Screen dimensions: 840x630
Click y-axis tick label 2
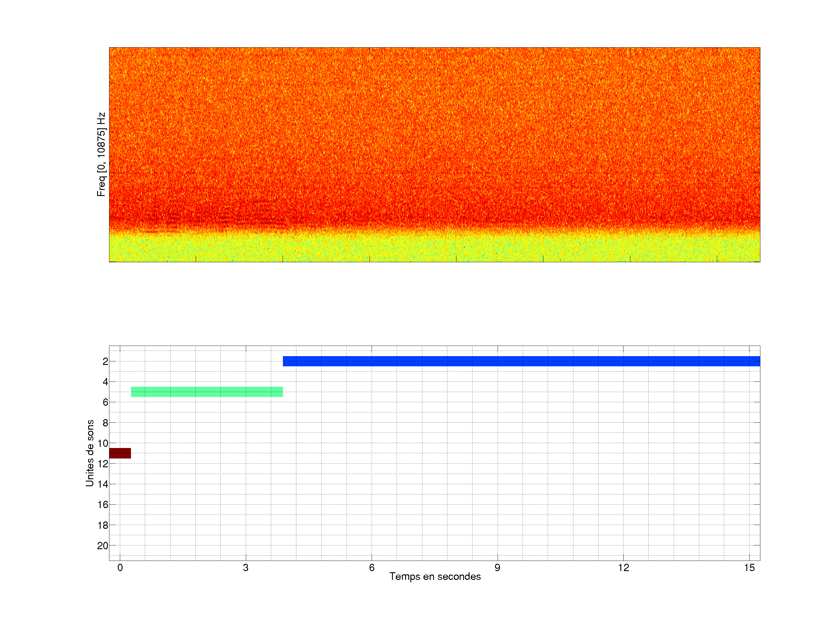105,361
